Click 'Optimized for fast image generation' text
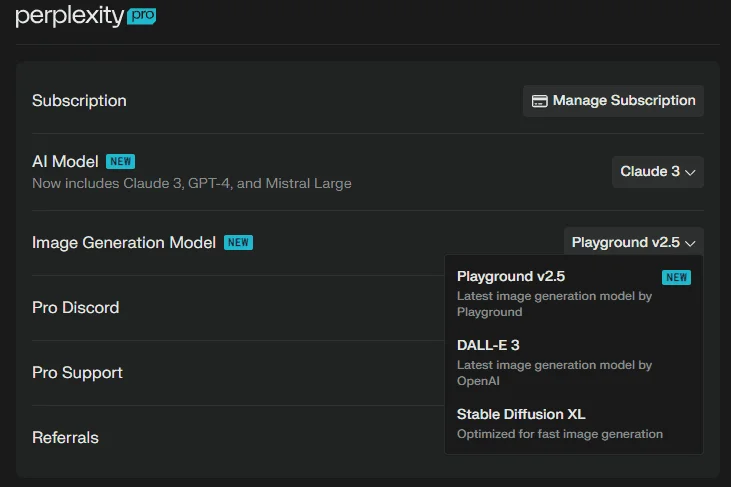This screenshot has width=731, height=487. [560, 434]
